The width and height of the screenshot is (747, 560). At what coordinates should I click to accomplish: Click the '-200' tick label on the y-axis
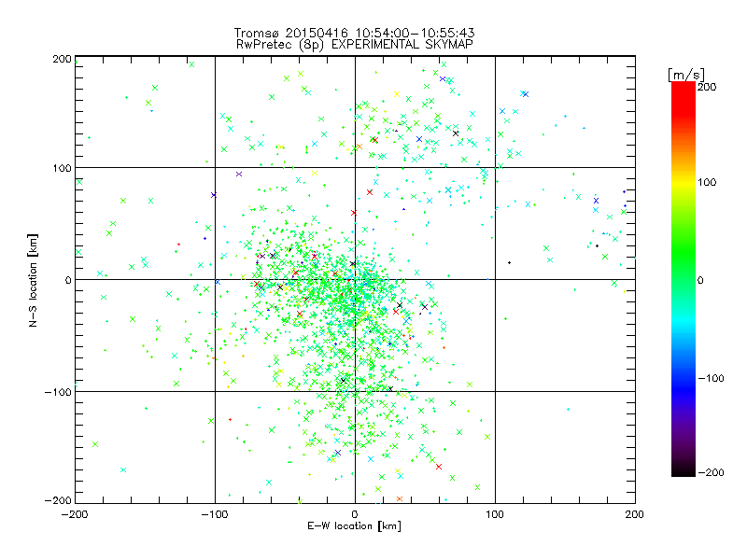pos(58,500)
